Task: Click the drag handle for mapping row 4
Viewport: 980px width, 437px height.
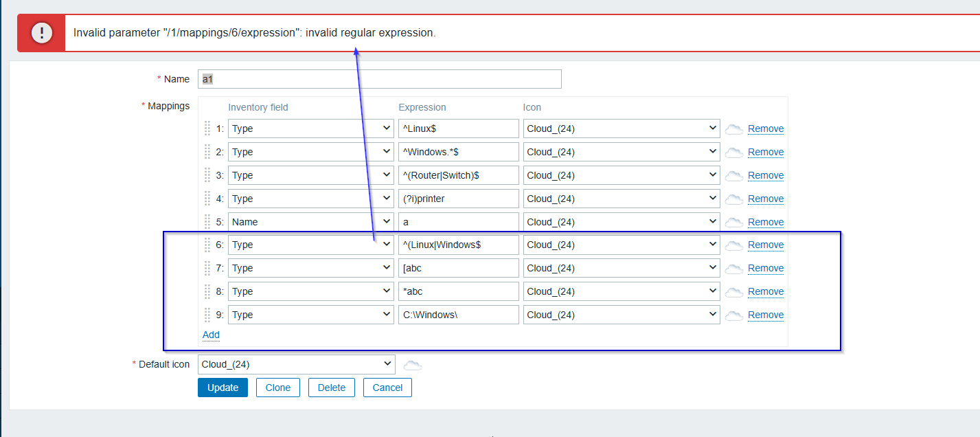Action: click(207, 199)
